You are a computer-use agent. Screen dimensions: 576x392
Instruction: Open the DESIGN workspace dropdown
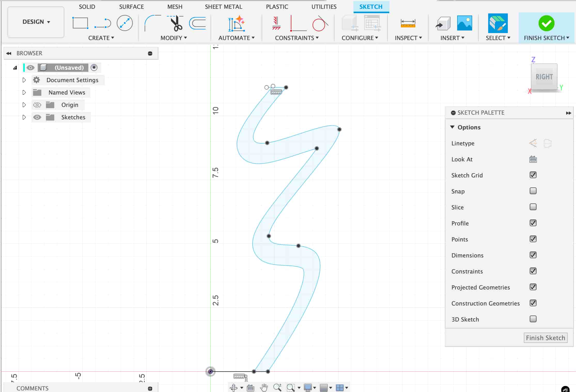tap(36, 22)
